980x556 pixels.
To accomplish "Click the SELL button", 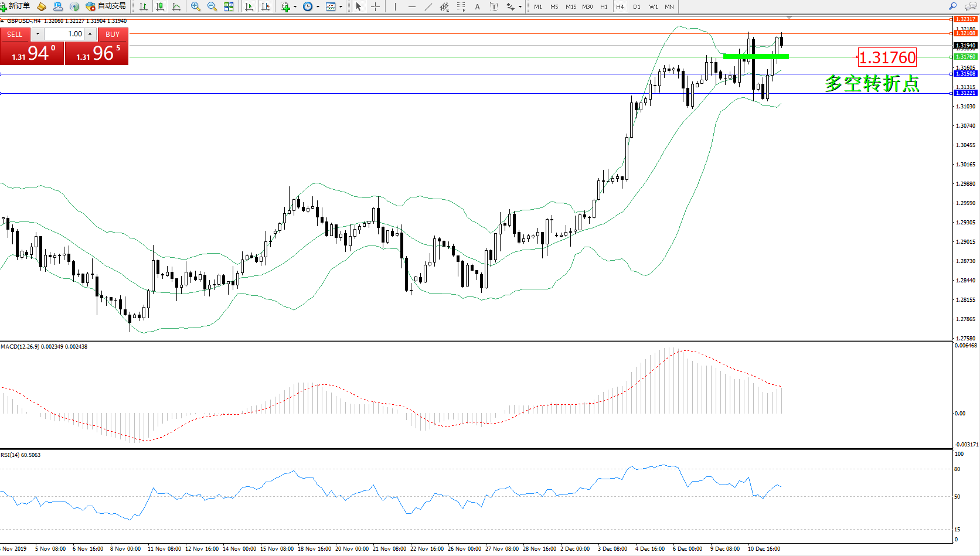I will coord(15,34).
